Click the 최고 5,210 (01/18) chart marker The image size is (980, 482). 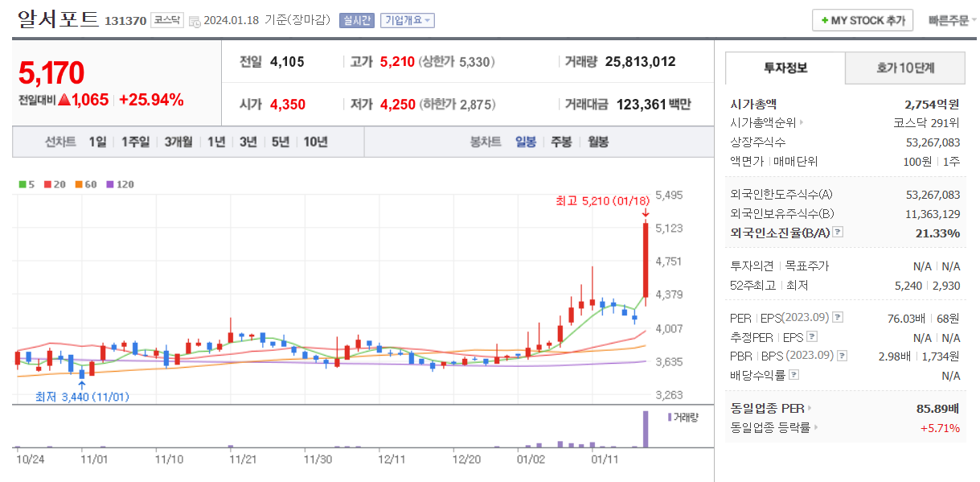[602, 201]
